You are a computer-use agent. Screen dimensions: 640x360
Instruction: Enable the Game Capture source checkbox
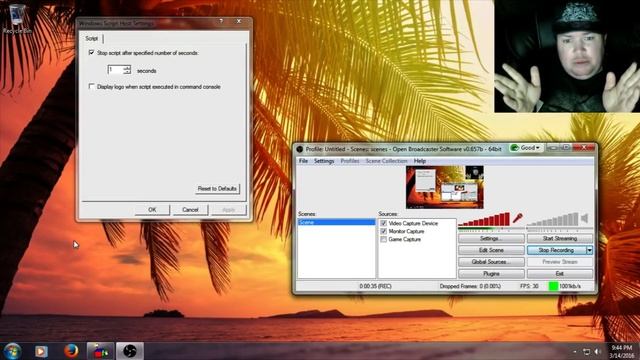click(x=384, y=240)
